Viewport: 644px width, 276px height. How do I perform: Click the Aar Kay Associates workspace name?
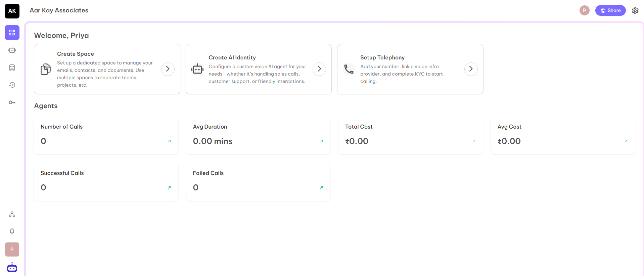point(59,10)
